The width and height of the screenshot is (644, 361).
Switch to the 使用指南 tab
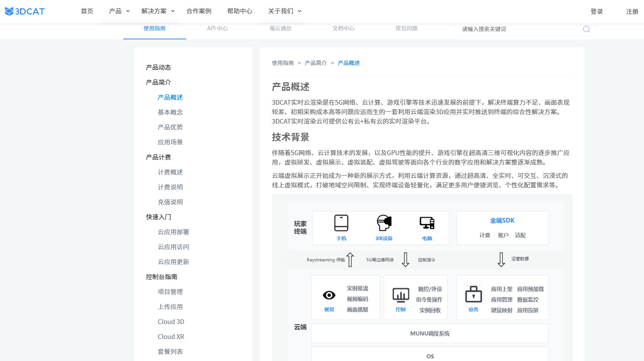(155, 28)
